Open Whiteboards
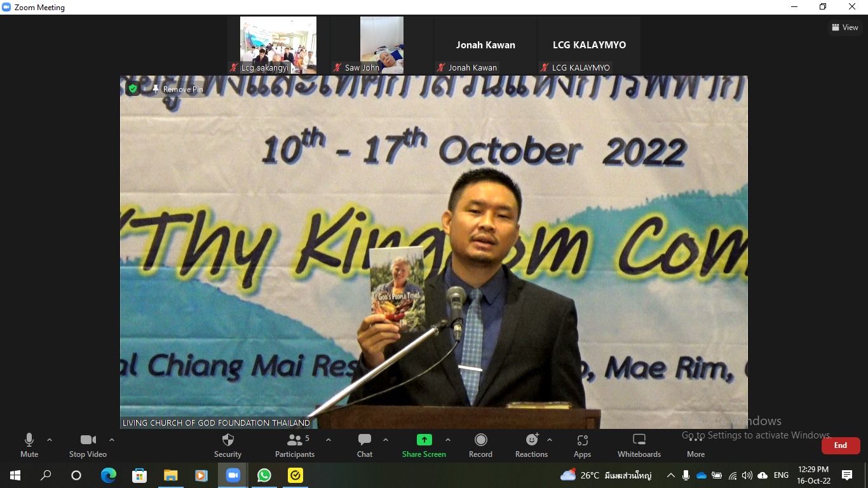 [x=639, y=445]
